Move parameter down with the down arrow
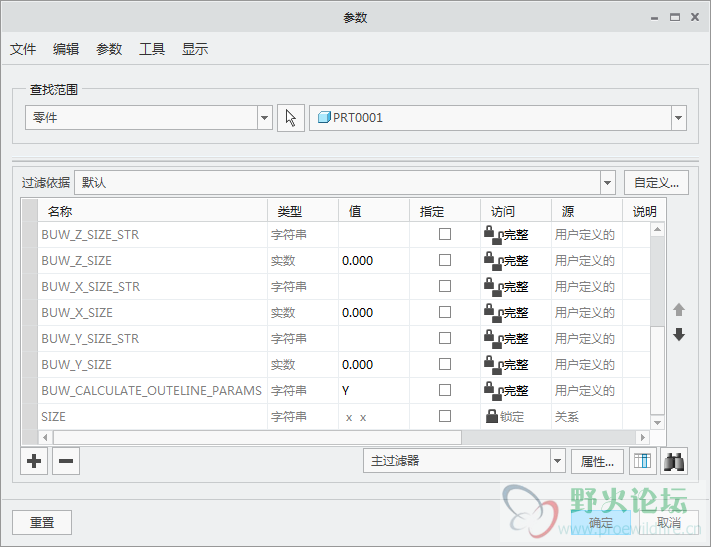Image resolution: width=711 pixels, height=547 pixels. [679, 335]
